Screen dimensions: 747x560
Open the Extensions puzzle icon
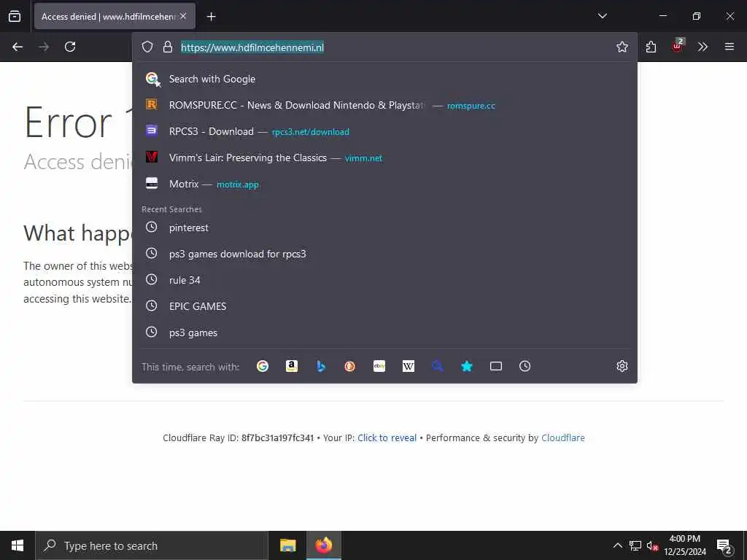point(651,47)
